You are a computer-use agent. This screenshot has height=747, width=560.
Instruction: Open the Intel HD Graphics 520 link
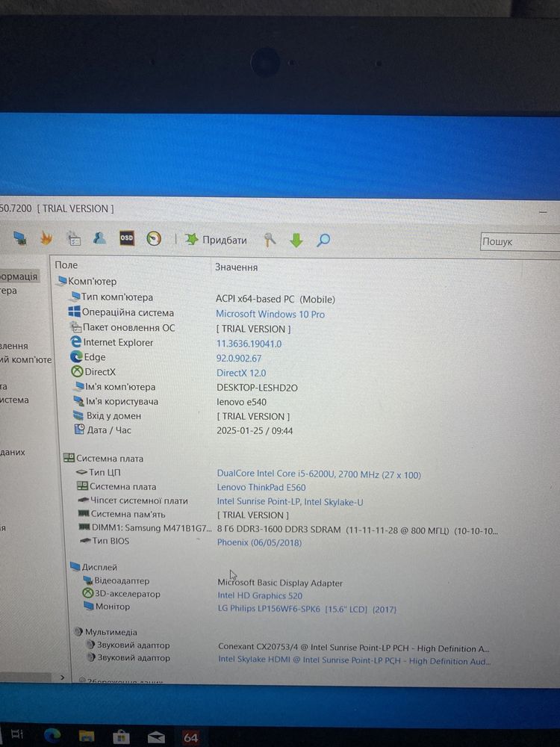click(260, 595)
